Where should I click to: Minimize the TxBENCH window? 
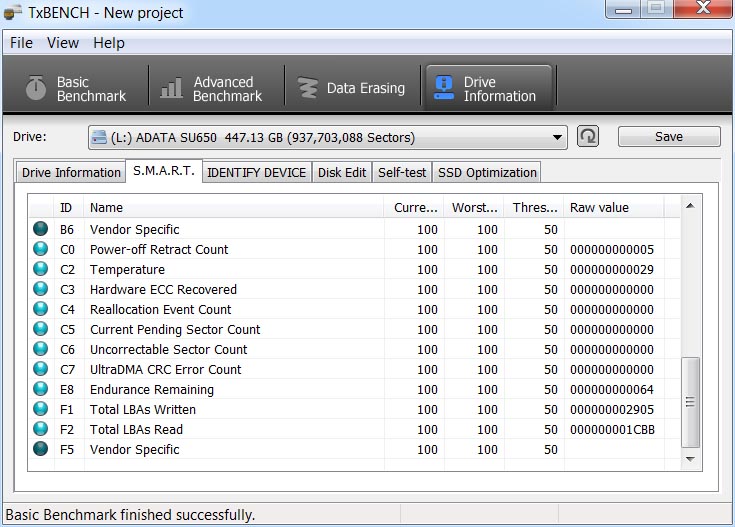623,9
